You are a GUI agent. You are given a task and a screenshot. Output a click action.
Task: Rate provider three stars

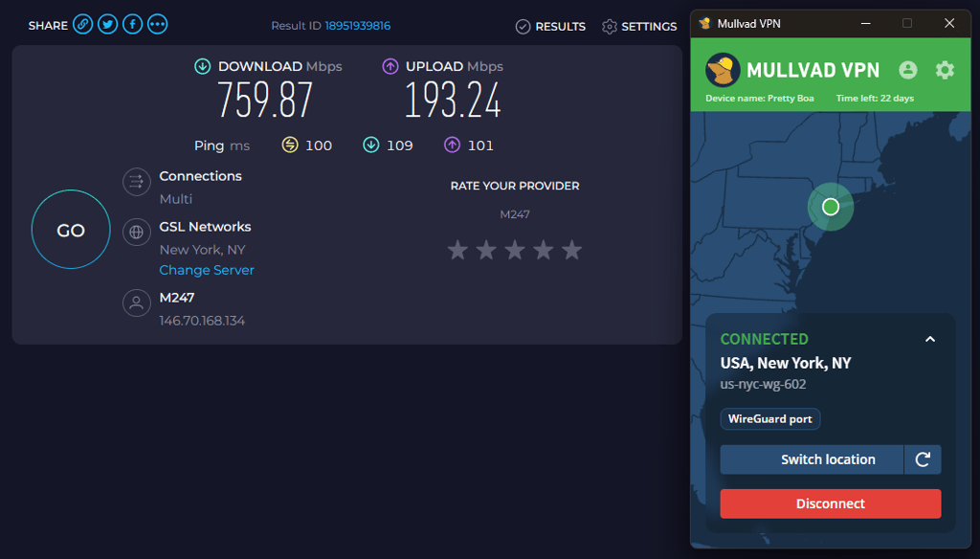[x=515, y=250]
